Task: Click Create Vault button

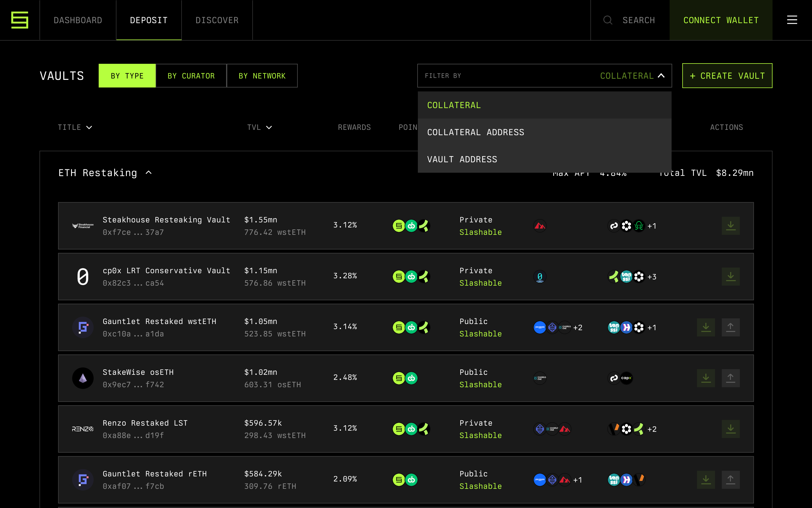Action: point(727,76)
